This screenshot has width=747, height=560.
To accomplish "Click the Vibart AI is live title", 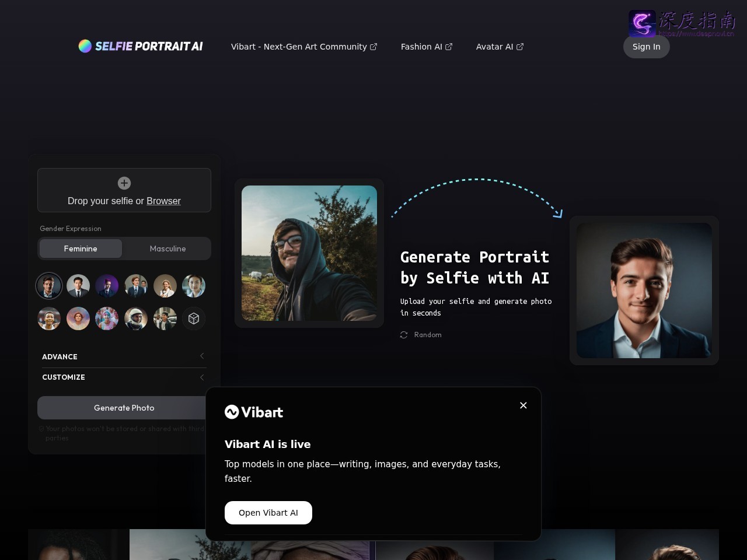I will (x=268, y=444).
